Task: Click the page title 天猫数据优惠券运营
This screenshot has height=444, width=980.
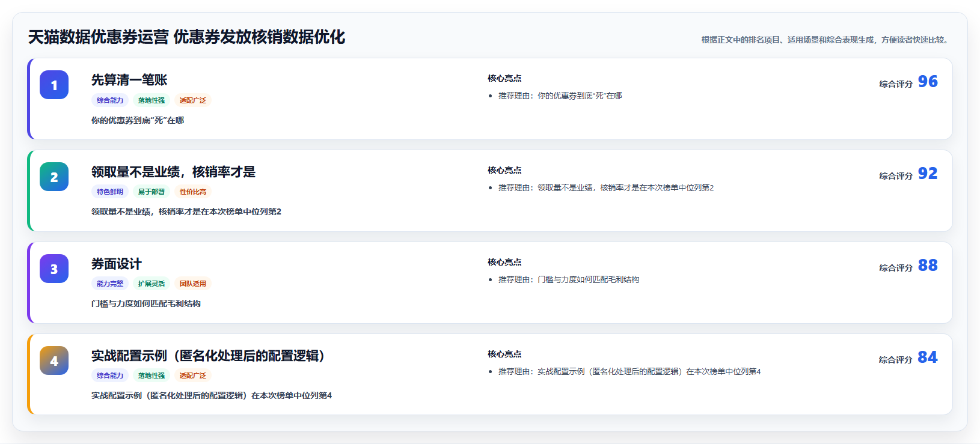Action: [99, 37]
